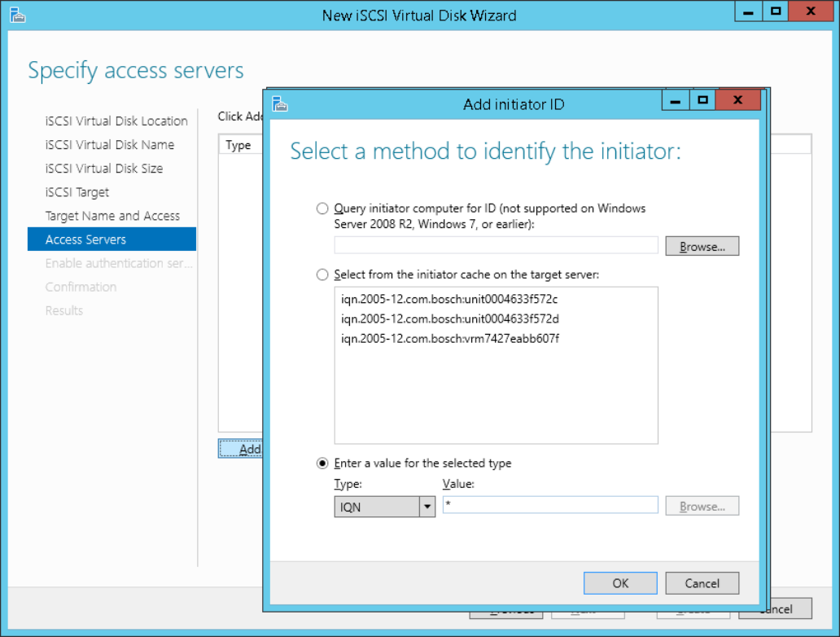This screenshot has height=637, width=840.
Task: Close the New iSCSI Virtual Disk Wizard window
Action: tap(811, 11)
